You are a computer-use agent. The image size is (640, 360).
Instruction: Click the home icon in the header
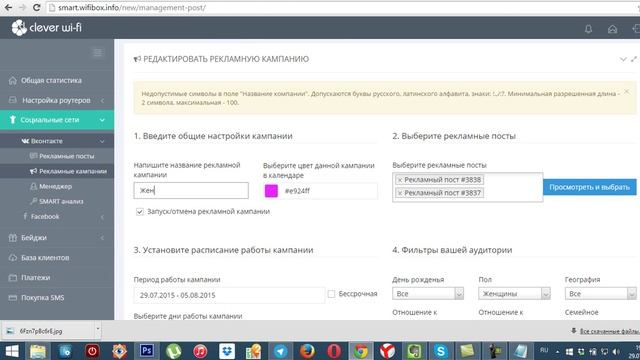point(612,29)
